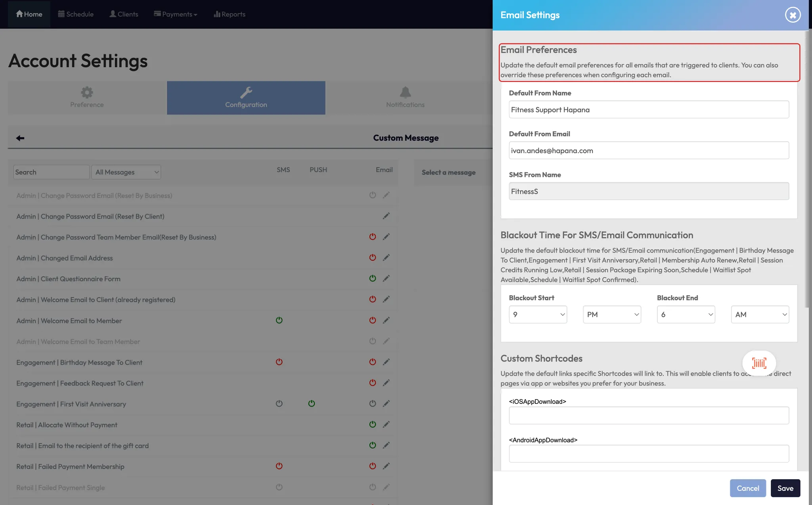Toggle SMS for Retail Failed Payment Membership
The width and height of the screenshot is (812, 505).
click(279, 466)
